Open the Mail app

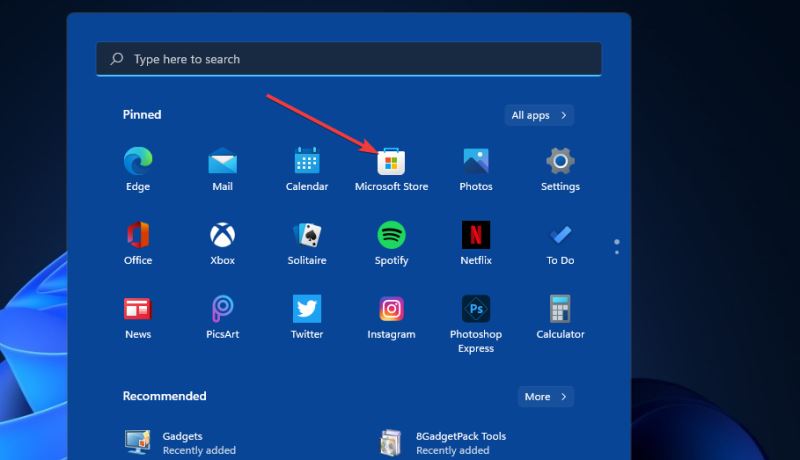[222, 162]
